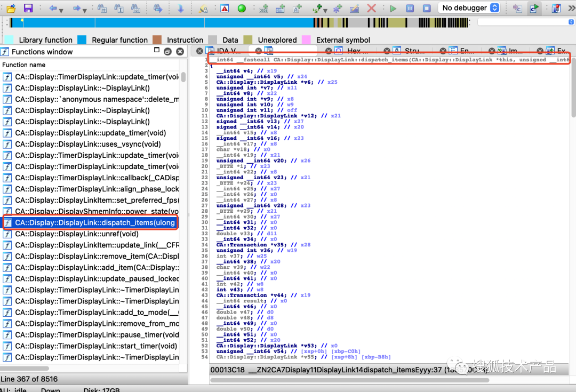Click the green circle status icon

pos(242,8)
